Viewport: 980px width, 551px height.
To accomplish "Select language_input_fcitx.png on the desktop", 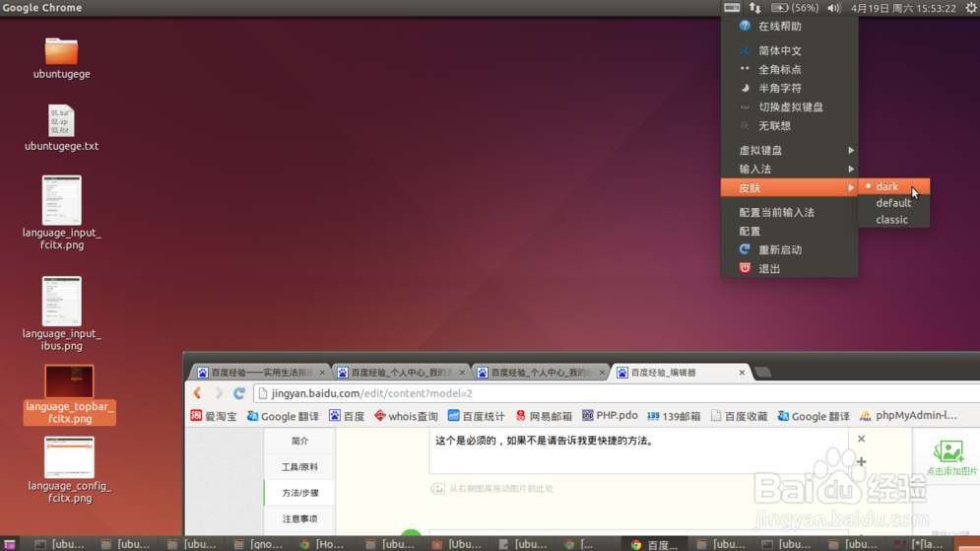I will point(61,213).
